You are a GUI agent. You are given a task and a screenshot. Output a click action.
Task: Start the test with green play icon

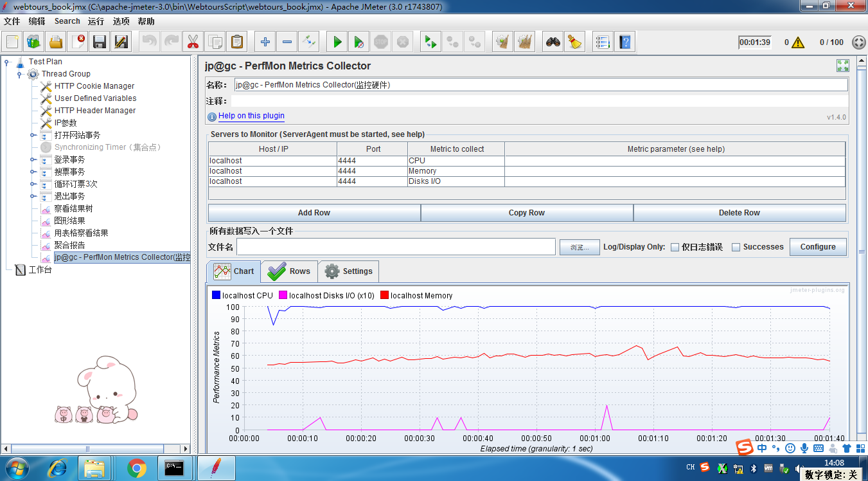click(x=337, y=42)
